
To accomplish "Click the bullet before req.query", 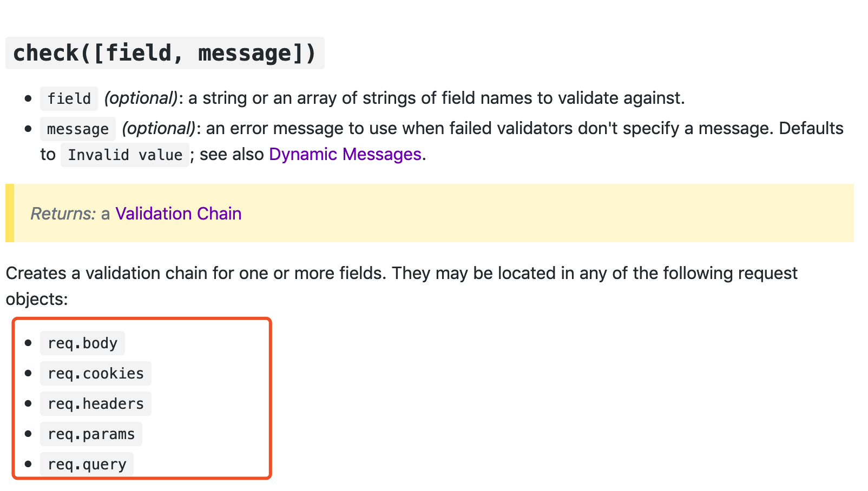I will click(x=28, y=464).
